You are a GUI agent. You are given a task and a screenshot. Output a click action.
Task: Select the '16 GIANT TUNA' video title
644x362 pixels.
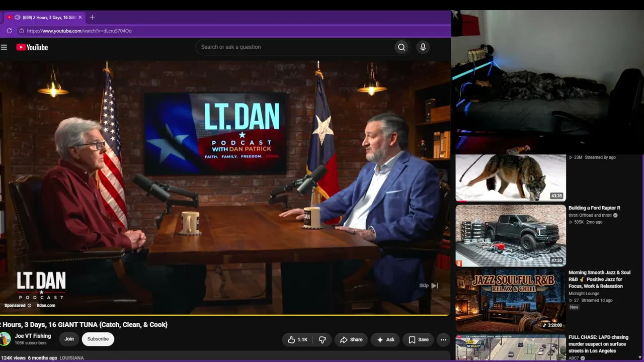coord(84,325)
